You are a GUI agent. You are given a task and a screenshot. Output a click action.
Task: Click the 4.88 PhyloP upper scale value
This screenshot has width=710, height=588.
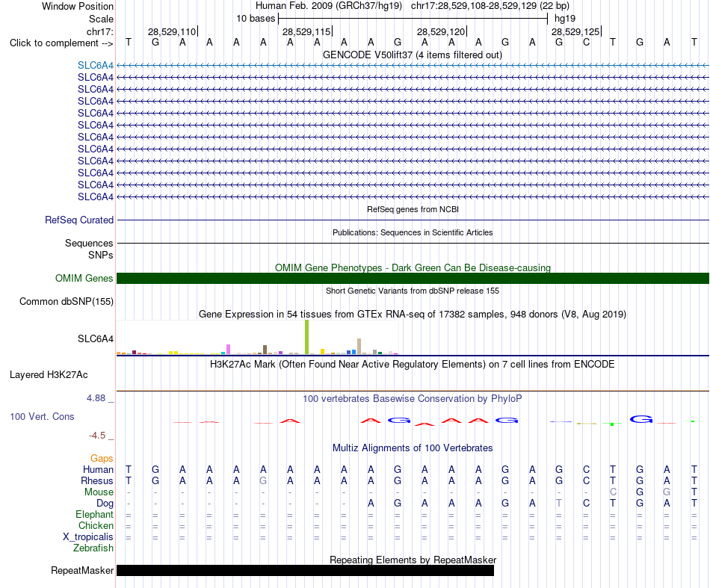[96, 398]
